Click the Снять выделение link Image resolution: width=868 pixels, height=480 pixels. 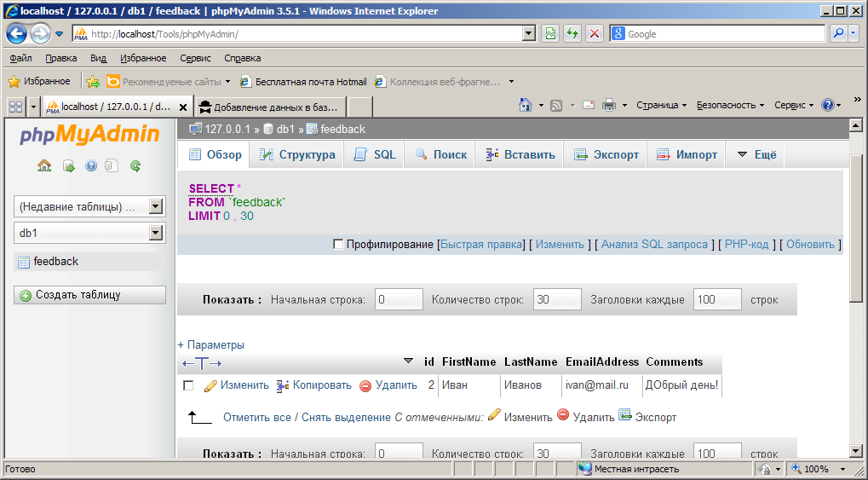click(x=346, y=418)
